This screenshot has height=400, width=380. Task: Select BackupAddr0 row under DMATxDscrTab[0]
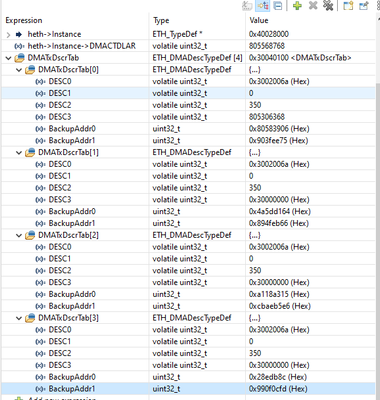188,129
